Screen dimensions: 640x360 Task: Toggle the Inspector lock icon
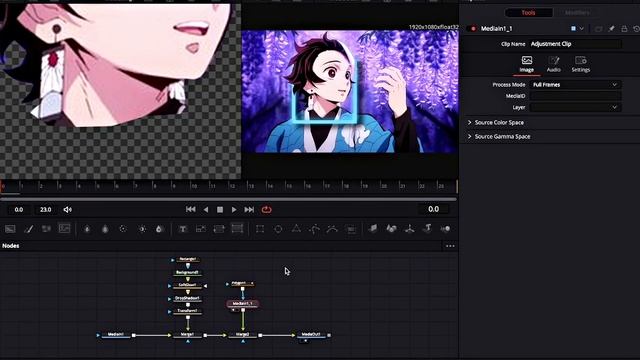coord(624,29)
